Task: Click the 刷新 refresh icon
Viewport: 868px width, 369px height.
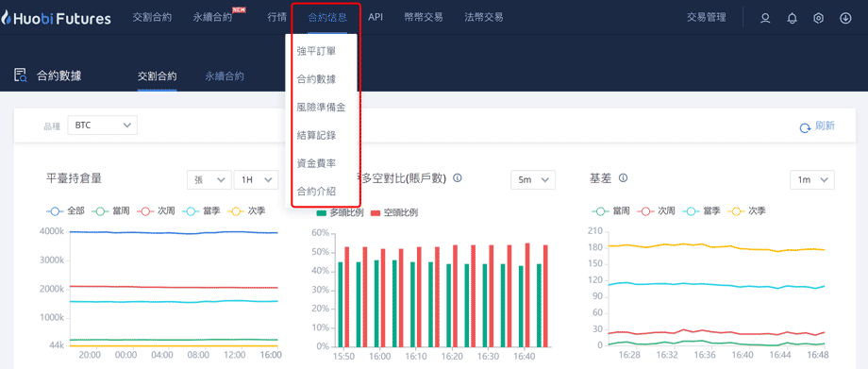Action: click(x=805, y=128)
